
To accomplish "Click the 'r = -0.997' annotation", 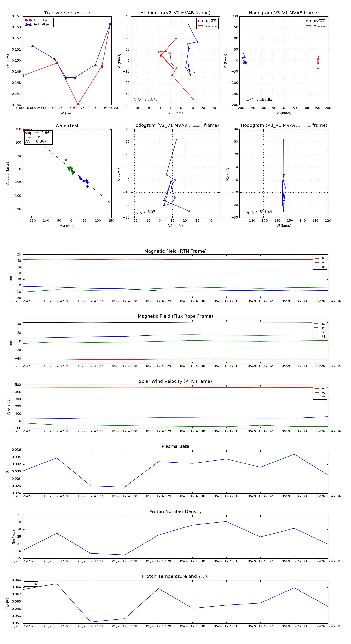I will 34,137.
